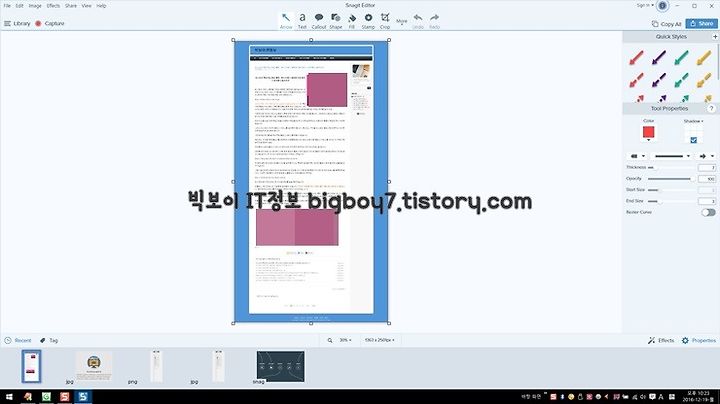Image resolution: width=720 pixels, height=404 pixels.
Task: Click the blue Share button
Action: click(x=701, y=23)
